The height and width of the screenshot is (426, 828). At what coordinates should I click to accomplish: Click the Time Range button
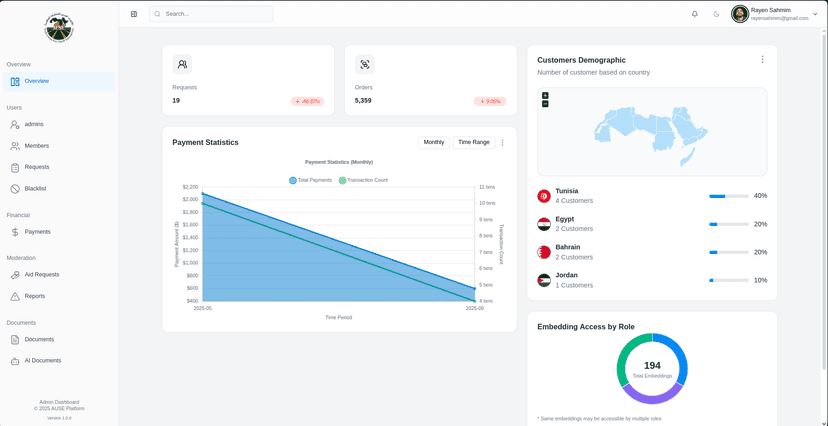[473, 142]
